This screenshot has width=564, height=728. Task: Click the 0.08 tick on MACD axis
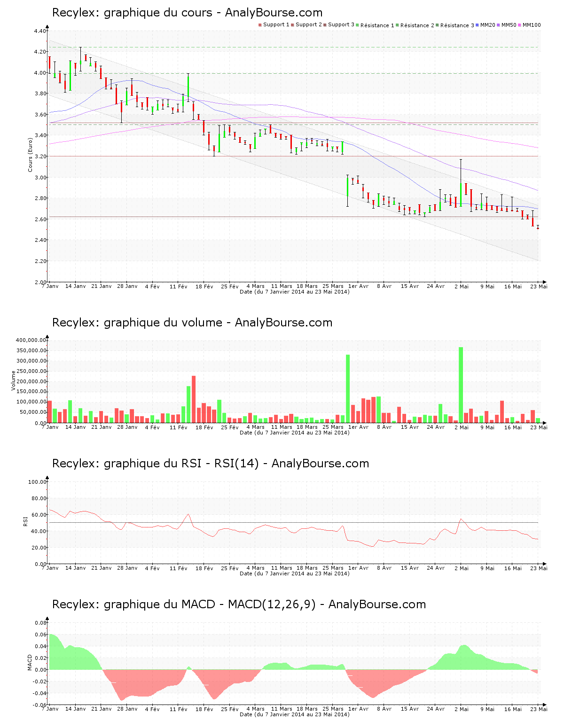pyautogui.click(x=41, y=623)
